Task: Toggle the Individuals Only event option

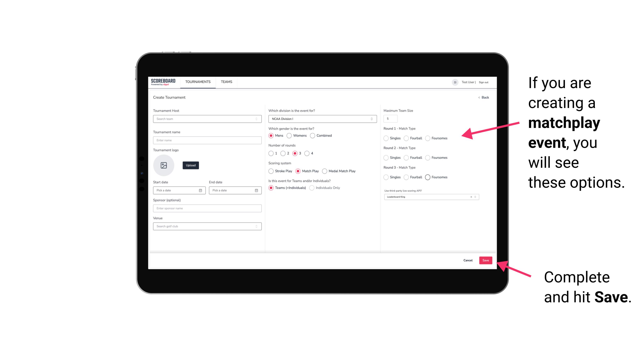Action: pyautogui.click(x=312, y=188)
